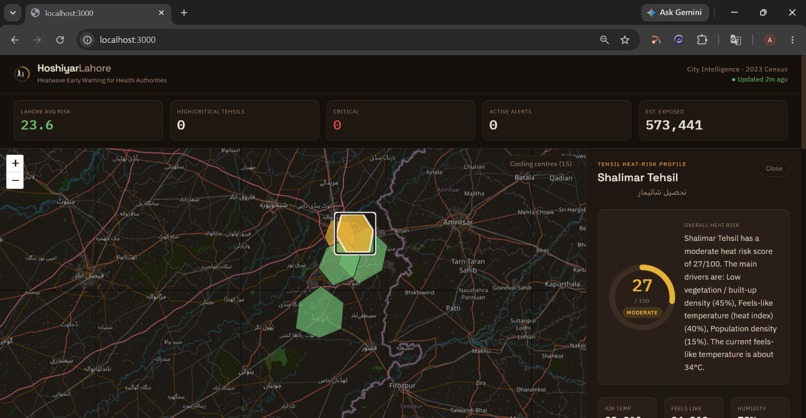Click the Batala label on map
Viewport: 806px width, 418px height.
coord(524,177)
